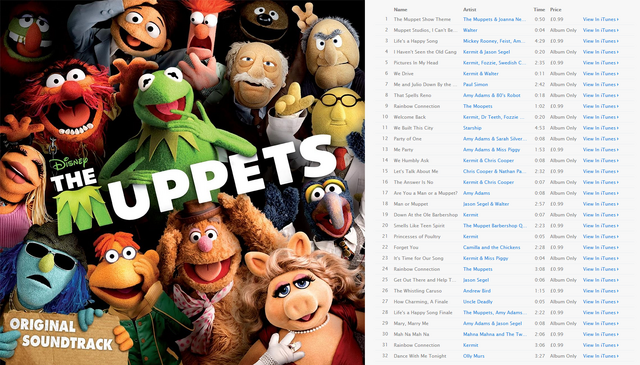This screenshot has height=365, width=640.
Task: Select track name We Drive
Action: pos(403,73)
